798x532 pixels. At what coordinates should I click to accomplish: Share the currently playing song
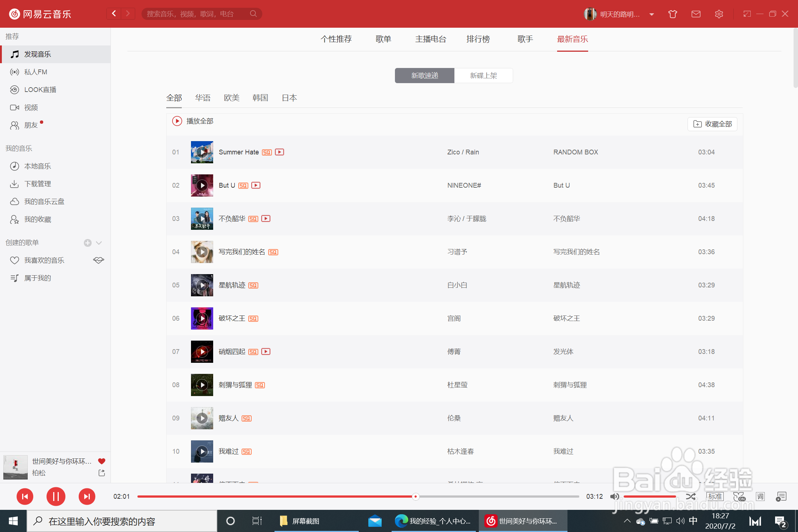[102, 473]
